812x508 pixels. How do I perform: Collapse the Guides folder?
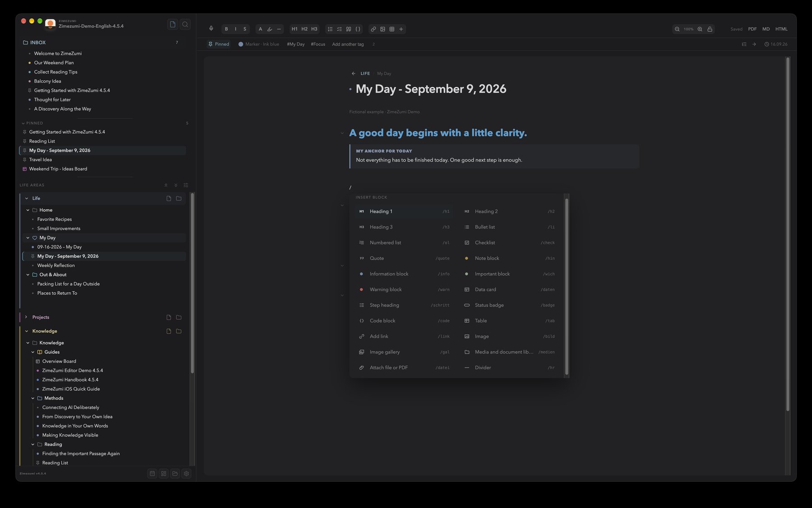33,352
